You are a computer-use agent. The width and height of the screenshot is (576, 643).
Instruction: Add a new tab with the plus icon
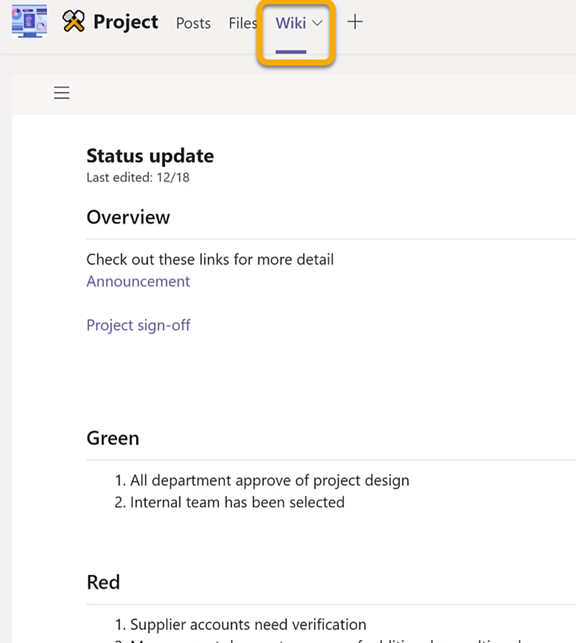355,22
